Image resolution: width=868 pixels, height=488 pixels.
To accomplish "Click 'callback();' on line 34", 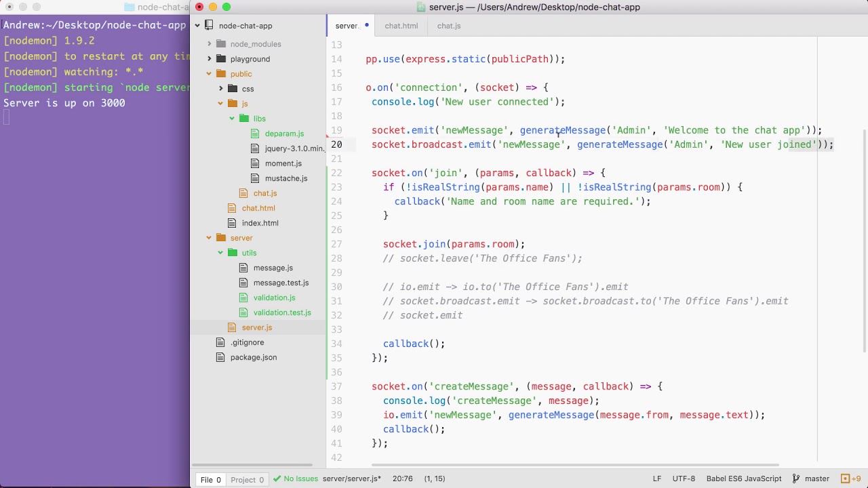I will pos(414,344).
